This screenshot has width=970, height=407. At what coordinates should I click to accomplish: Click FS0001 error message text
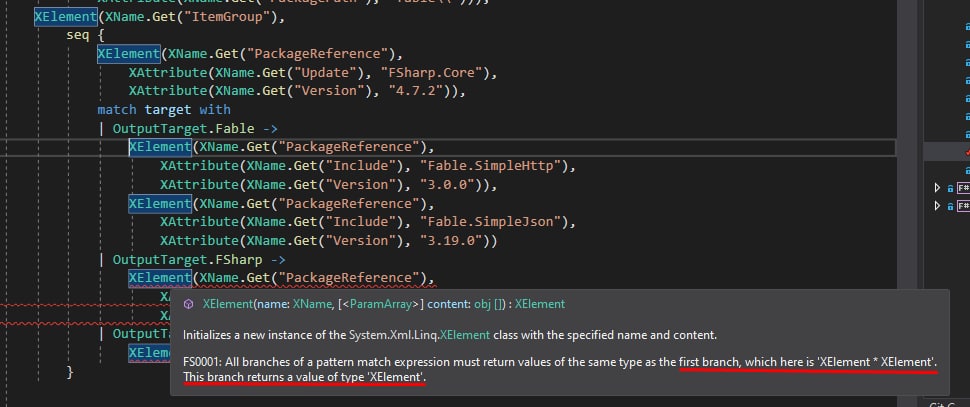click(x=560, y=369)
